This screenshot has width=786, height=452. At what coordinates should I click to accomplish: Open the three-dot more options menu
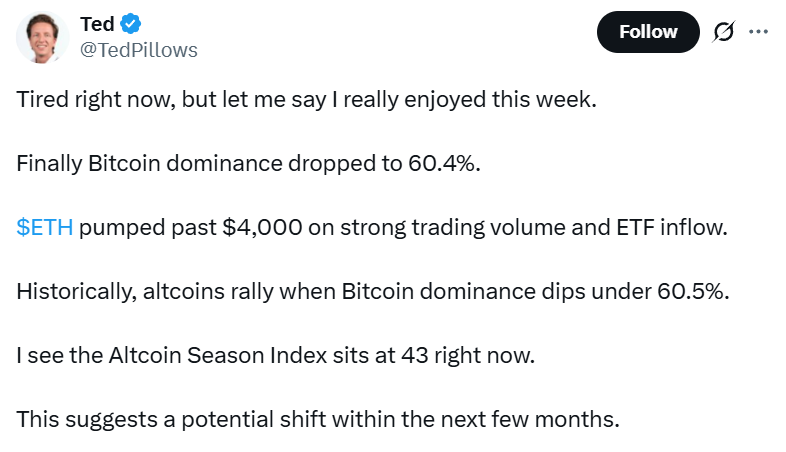[758, 32]
